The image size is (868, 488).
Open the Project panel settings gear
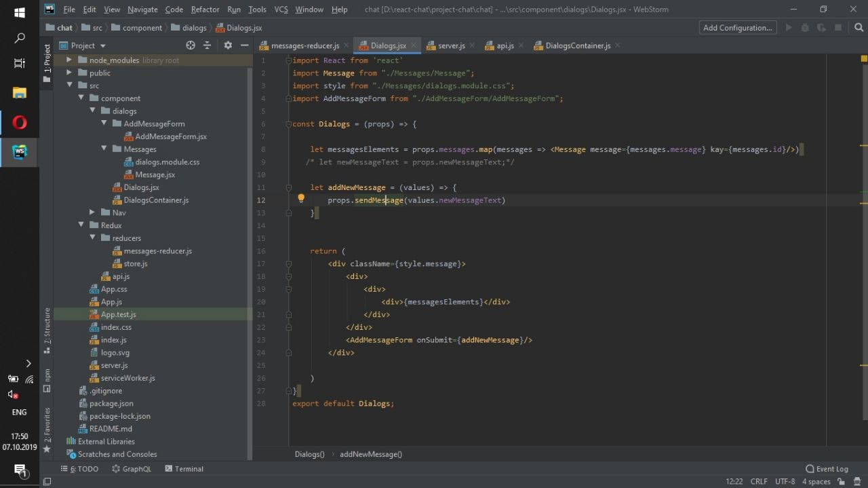coord(228,45)
